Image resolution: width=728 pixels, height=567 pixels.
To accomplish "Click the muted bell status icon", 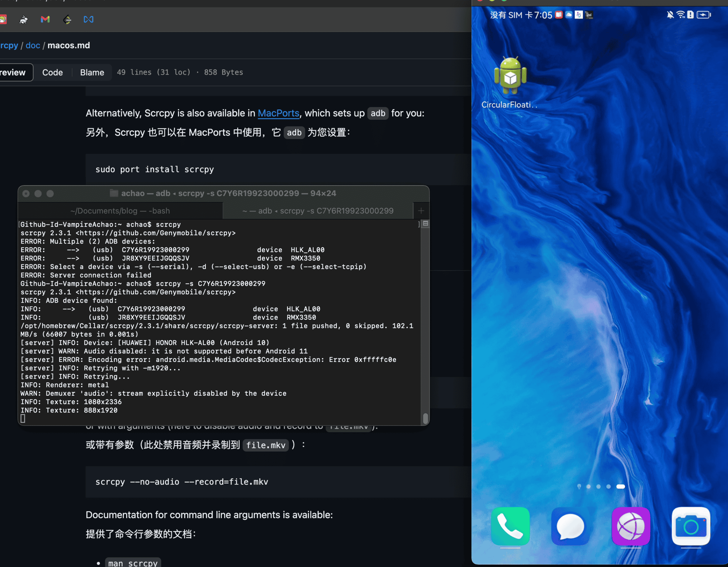I will pyautogui.click(x=670, y=15).
